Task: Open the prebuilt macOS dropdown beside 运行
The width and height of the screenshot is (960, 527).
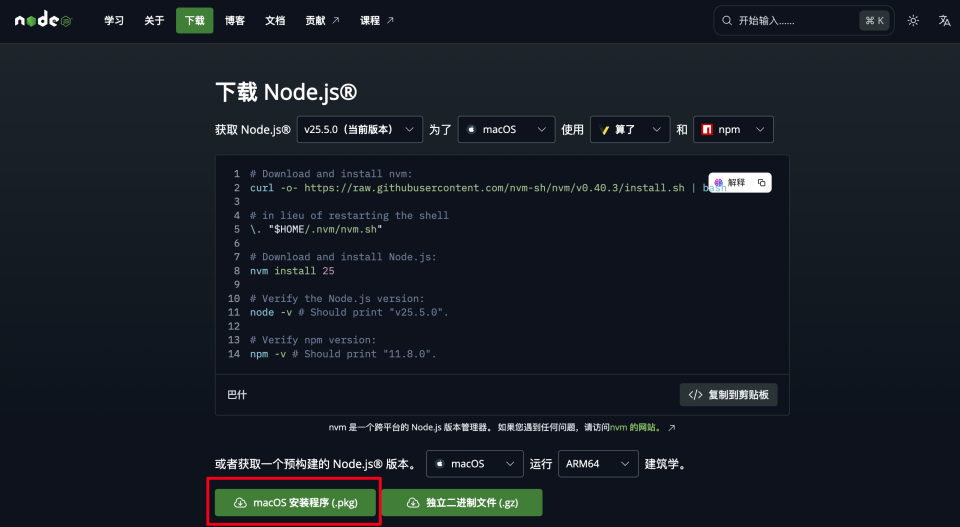Action: click(474, 464)
